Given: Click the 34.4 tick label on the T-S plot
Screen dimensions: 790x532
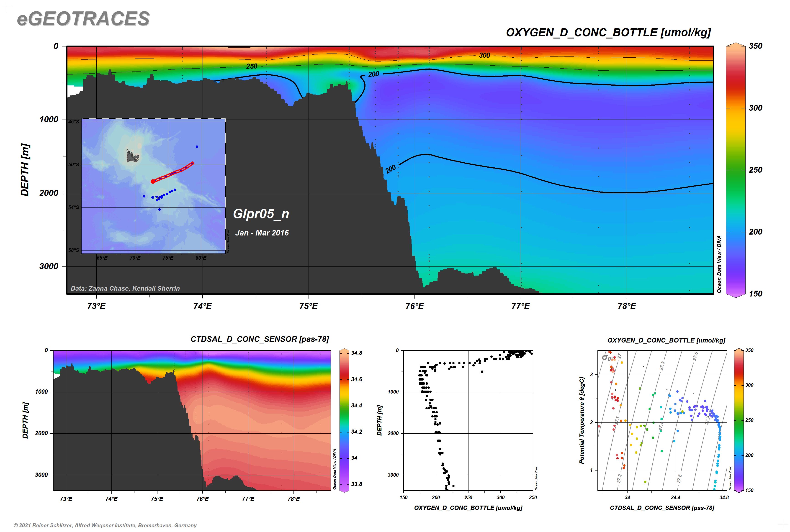Looking at the screenshot, I should (676, 498).
